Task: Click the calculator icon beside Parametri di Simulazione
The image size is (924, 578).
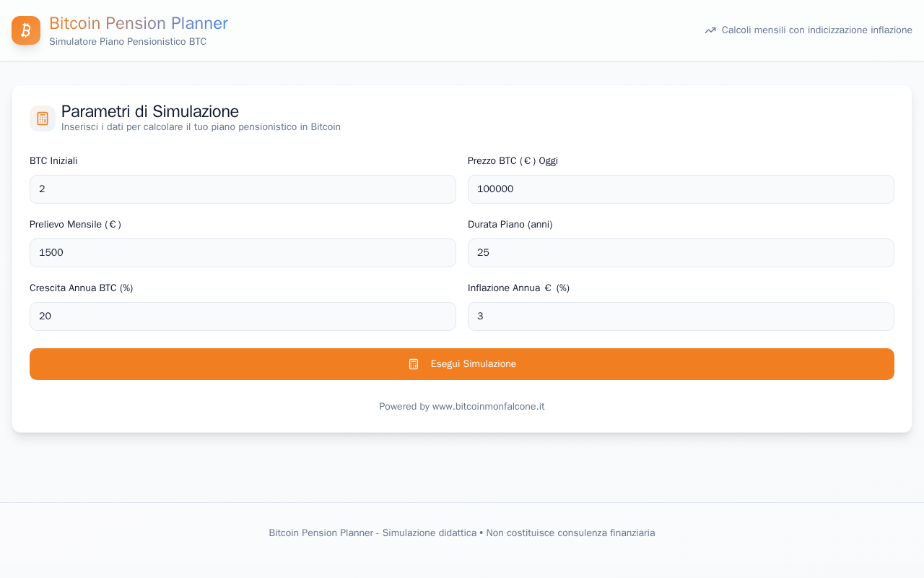Action: pyautogui.click(x=43, y=118)
